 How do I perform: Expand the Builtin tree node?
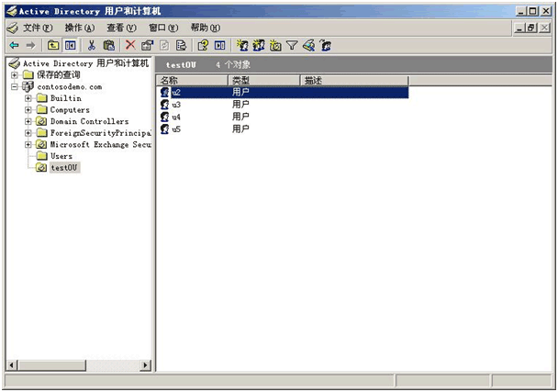pyautogui.click(x=28, y=98)
